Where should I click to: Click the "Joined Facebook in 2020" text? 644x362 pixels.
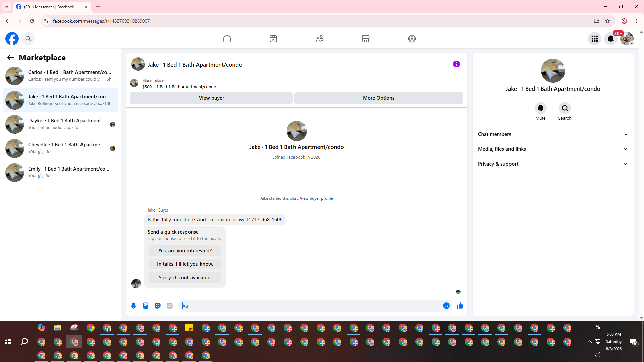point(297,157)
